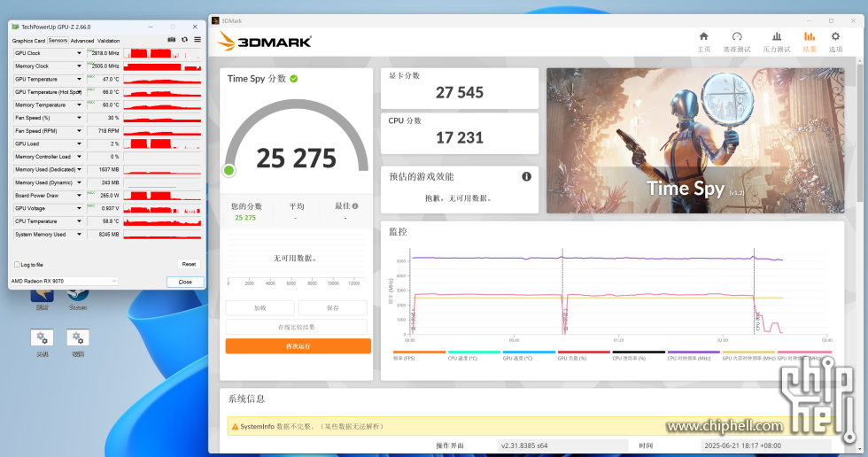Click CPU score value 17 231
This screenshot has width=868, height=457.
[460, 137]
